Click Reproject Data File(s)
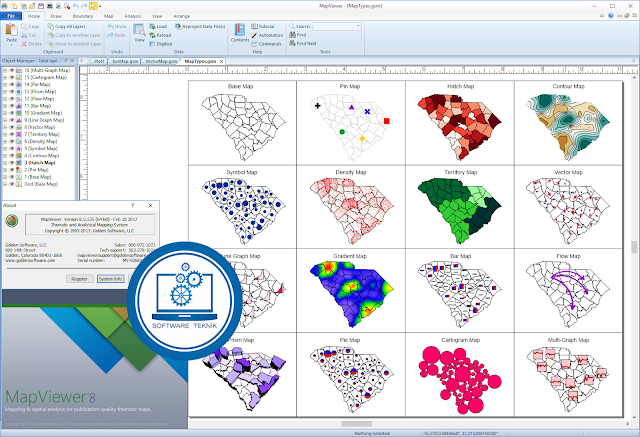 point(200,27)
